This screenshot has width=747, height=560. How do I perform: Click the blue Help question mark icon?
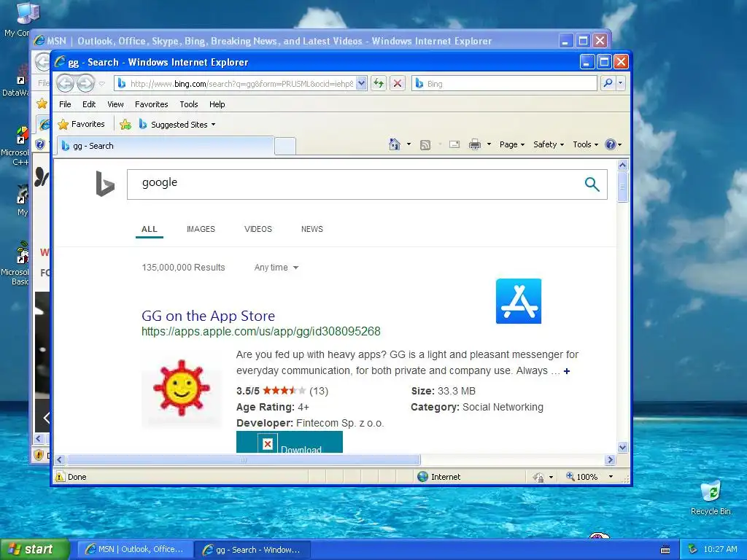(x=611, y=144)
